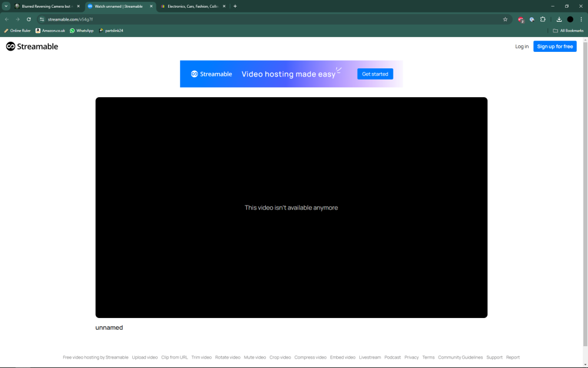Screen dimensions: 588x368
Task: Open the Livestream footer link
Action: coord(370,357)
